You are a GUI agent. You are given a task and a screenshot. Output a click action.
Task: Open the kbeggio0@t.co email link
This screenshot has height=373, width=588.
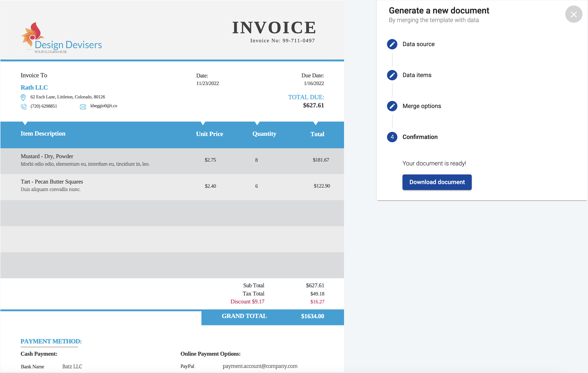[104, 106]
